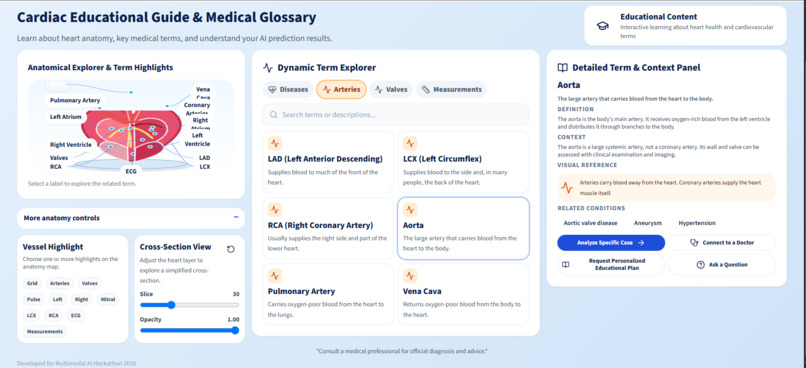Select Left Atrium label on the anatomy map
Screen dimensions: 806x368
tap(66, 117)
